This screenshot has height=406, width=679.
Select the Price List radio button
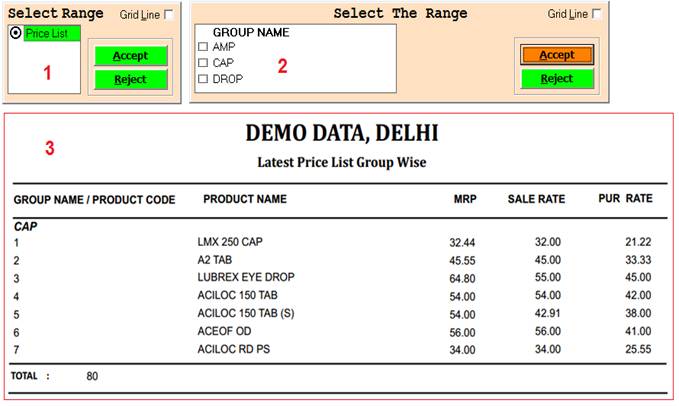[x=16, y=33]
